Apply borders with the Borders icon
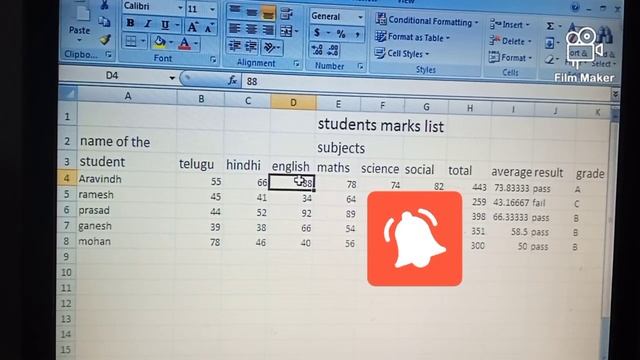 coord(131,41)
